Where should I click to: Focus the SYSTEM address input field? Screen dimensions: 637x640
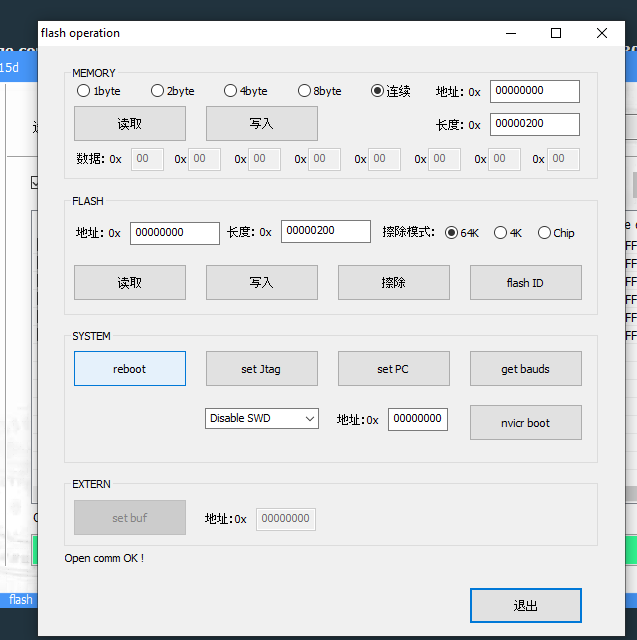tap(417, 419)
